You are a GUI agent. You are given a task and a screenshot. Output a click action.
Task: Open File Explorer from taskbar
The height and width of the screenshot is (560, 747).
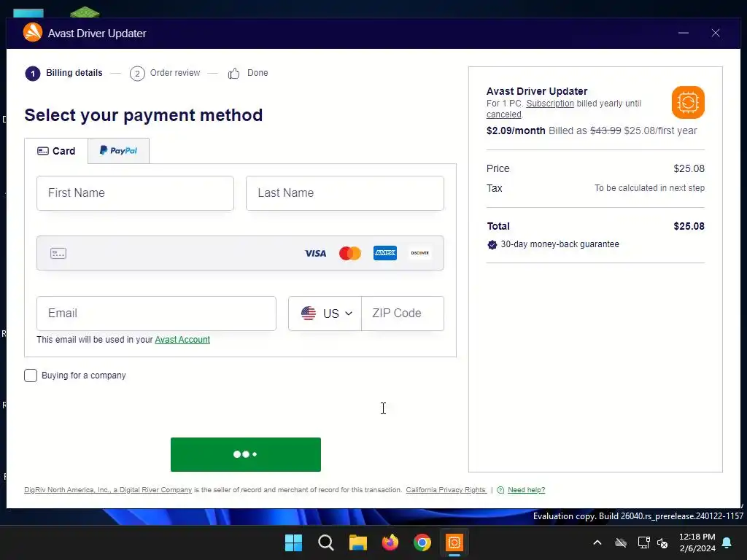[357, 542]
